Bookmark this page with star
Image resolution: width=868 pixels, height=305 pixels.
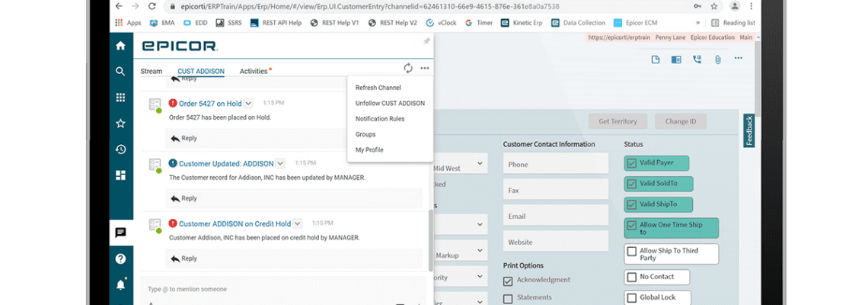714,7
